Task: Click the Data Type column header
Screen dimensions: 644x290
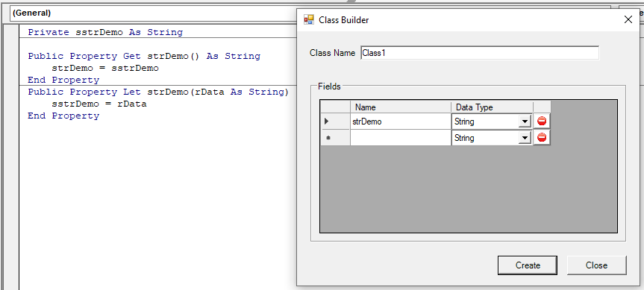Action: [x=492, y=107]
